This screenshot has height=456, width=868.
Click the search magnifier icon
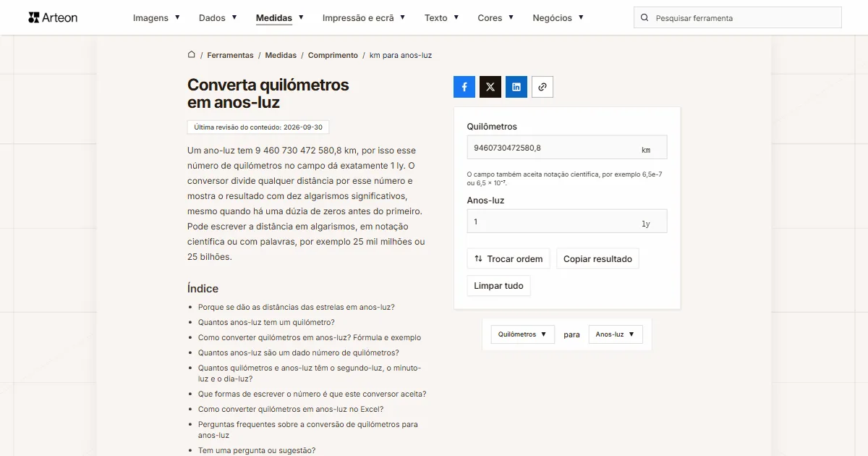(x=645, y=18)
